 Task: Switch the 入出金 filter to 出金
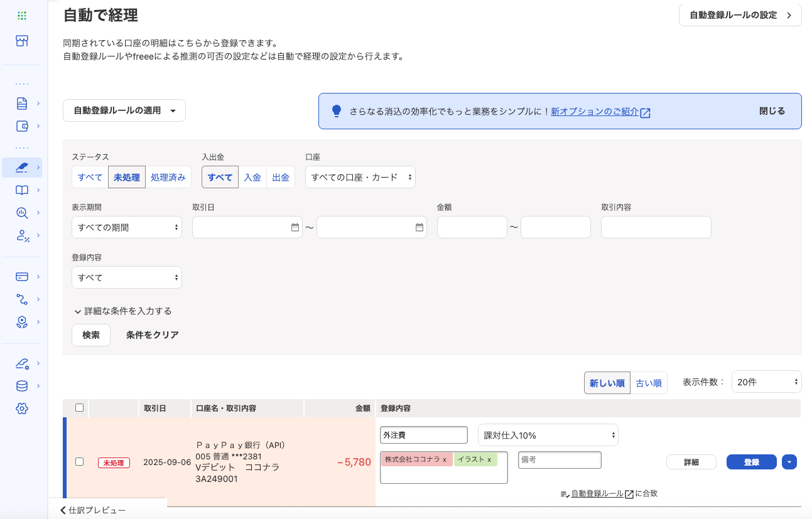coord(281,177)
